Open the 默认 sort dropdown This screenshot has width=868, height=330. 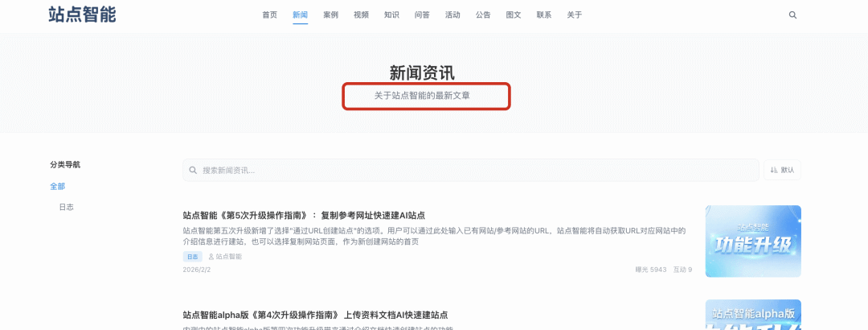tap(782, 171)
